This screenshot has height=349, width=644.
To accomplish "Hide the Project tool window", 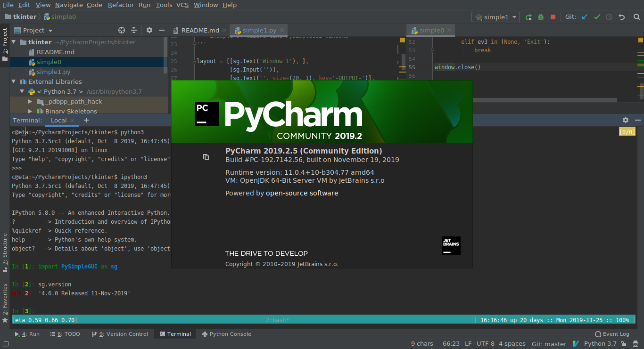I will click(x=161, y=30).
